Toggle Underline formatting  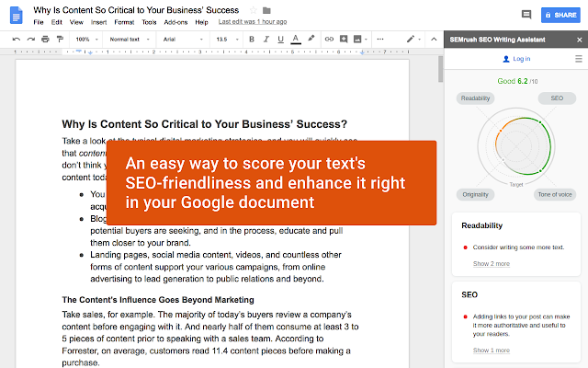[x=280, y=39]
